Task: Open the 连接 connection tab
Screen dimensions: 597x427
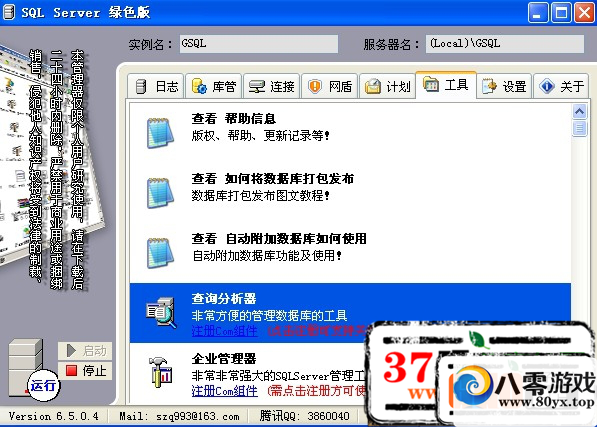Action: coord(272,86)
